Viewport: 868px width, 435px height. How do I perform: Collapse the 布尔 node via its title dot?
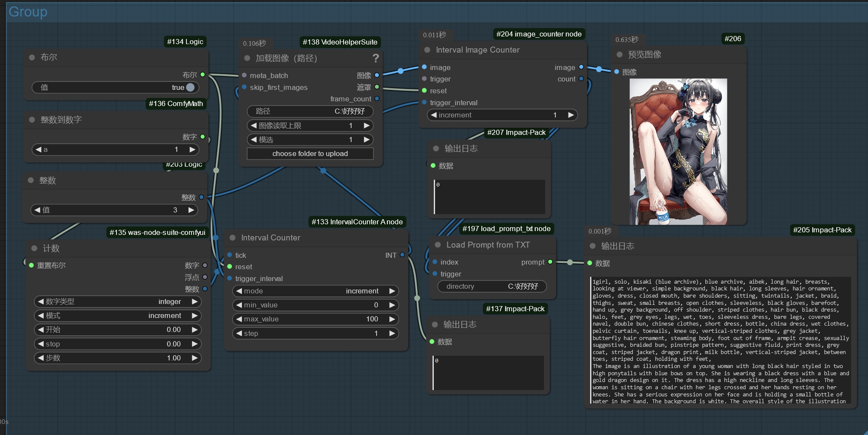pos(32,57)
